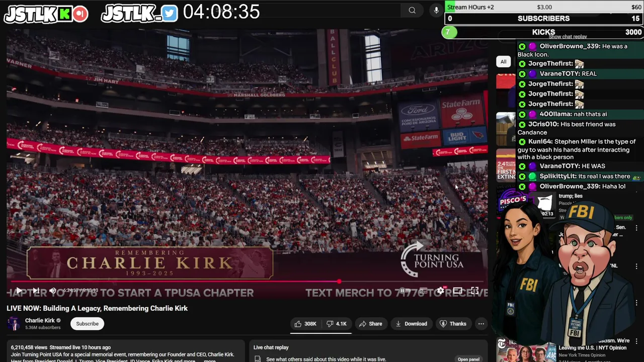The image size is (644, 362).
Task: Click the Thanks button
Action: (x=453, y=324)
